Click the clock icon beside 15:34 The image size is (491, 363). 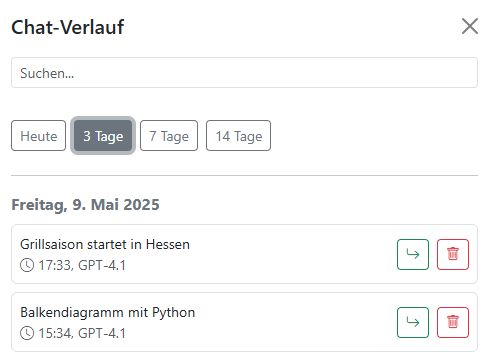[x=27, y=333]
